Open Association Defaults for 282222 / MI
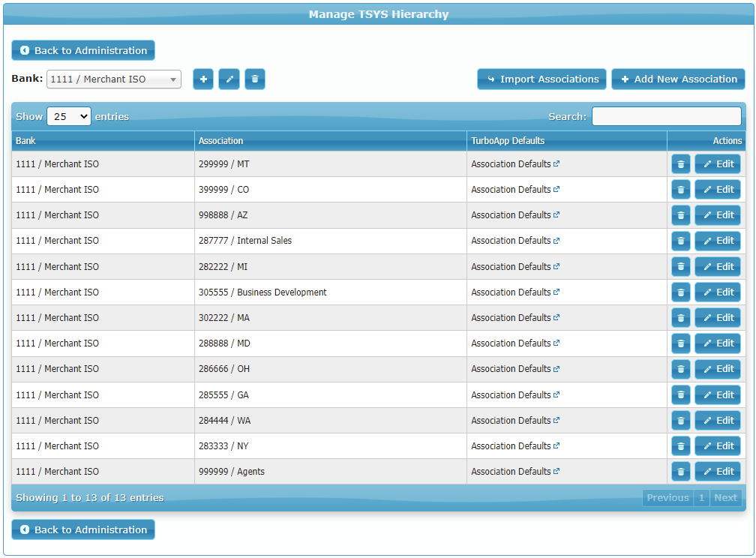This screenshot has height=558, width=756. (x=515, y=267)
